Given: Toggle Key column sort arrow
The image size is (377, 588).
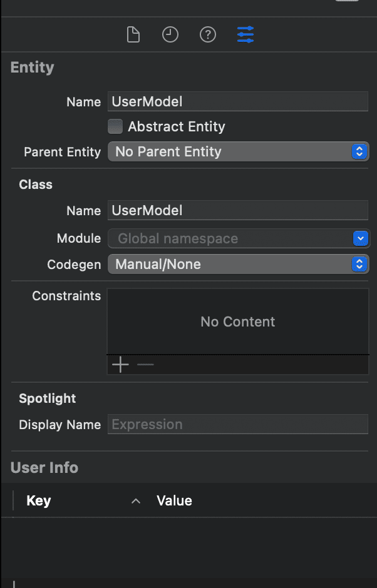Looking at the screenshot, I should tap(136, 501).
